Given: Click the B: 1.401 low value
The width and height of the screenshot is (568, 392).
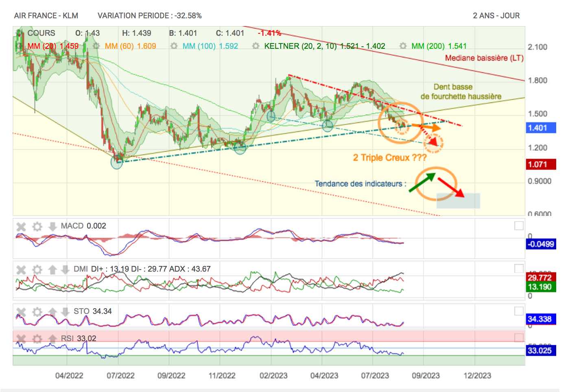Looking at the screenshot, I should coord(183,33).
